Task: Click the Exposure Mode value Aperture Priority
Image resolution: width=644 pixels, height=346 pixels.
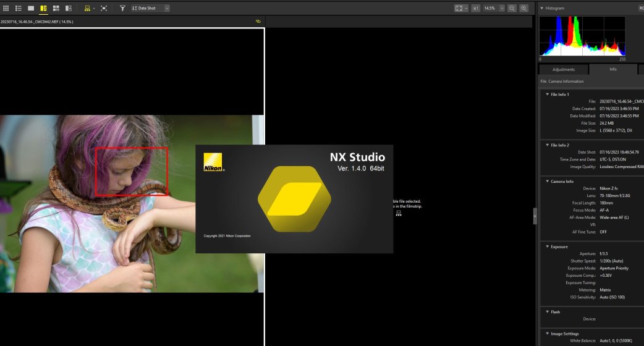Action: pos(614,268)
